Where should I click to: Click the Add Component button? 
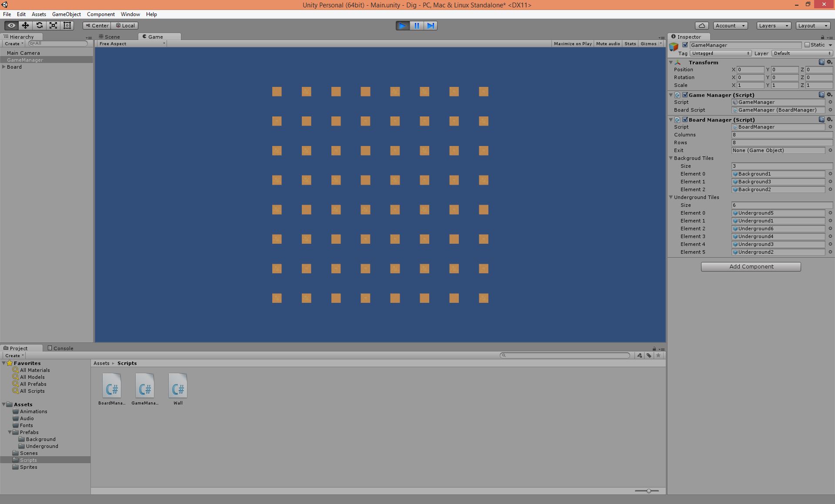click(x=750, y=266)
